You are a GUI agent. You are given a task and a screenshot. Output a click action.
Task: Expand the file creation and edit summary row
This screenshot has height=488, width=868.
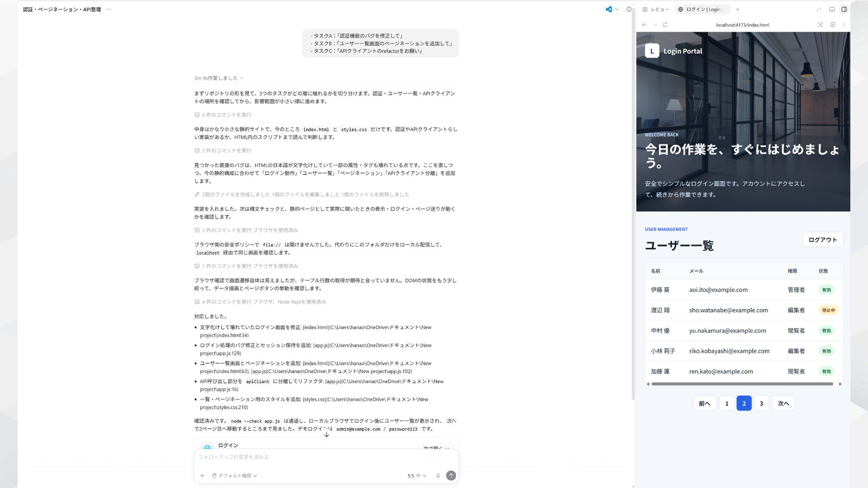(302, 194)
